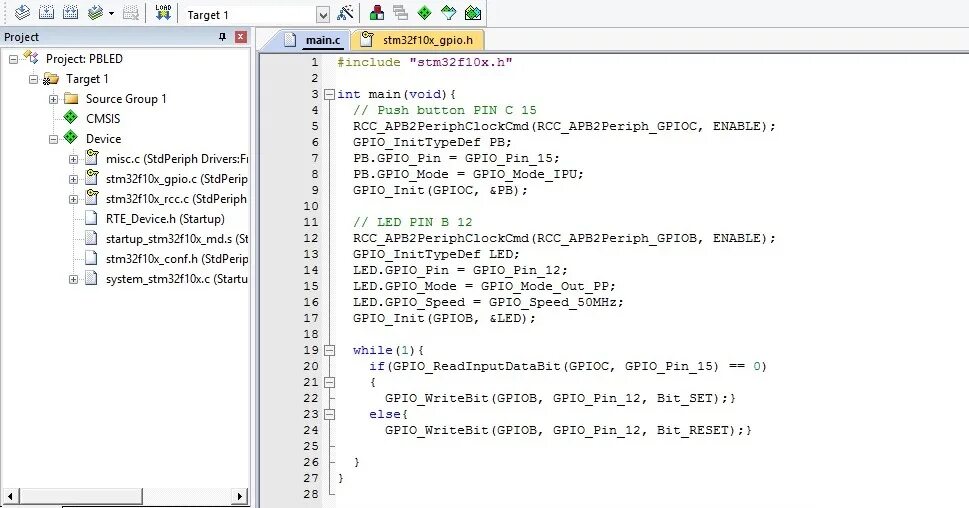
Task: Click the Project: PBLED workspace icon
Action: [31, 57]
